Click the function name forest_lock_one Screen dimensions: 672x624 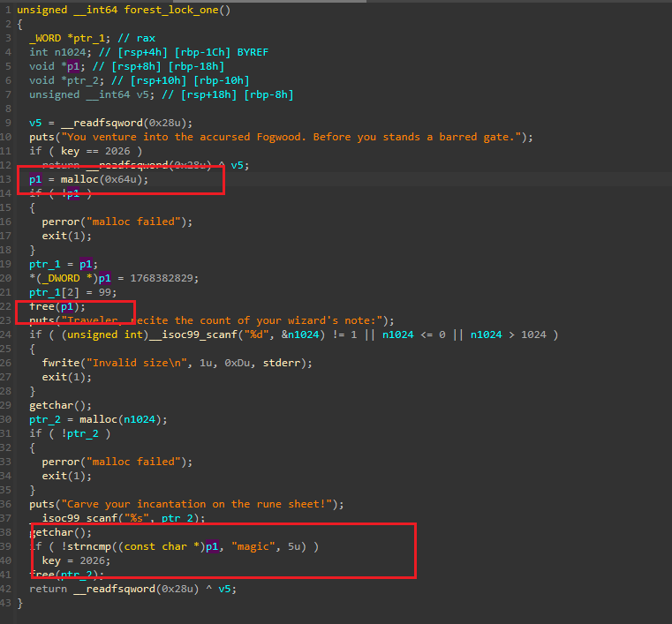pyautogui.click(x=172, y=10)
